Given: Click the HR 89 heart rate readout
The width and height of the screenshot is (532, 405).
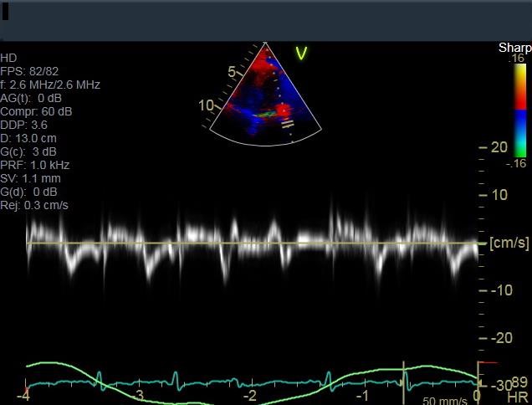Looking at the screenshot, I should click(x=519, y=387).
